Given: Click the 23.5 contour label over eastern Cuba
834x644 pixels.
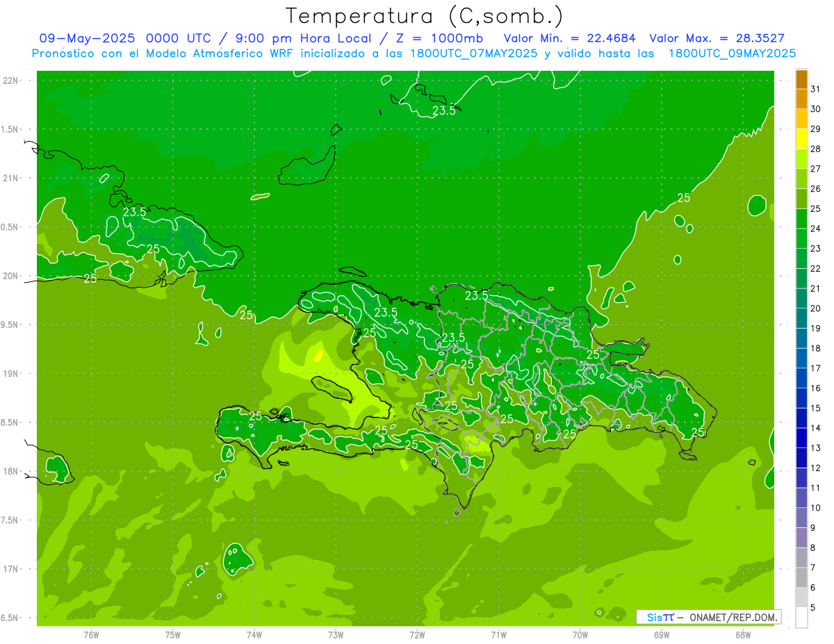Looking at the screenshot, I should point(134,213).
